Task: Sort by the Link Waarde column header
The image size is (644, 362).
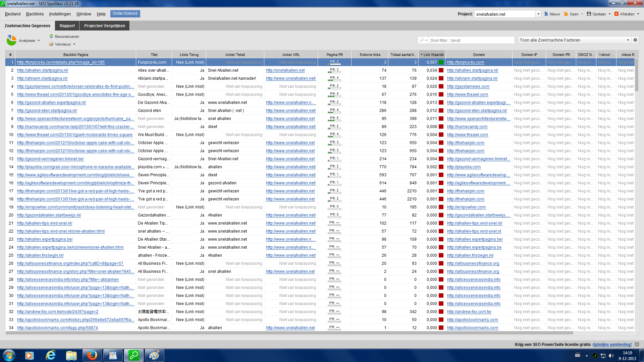Action: pos(432,55)
